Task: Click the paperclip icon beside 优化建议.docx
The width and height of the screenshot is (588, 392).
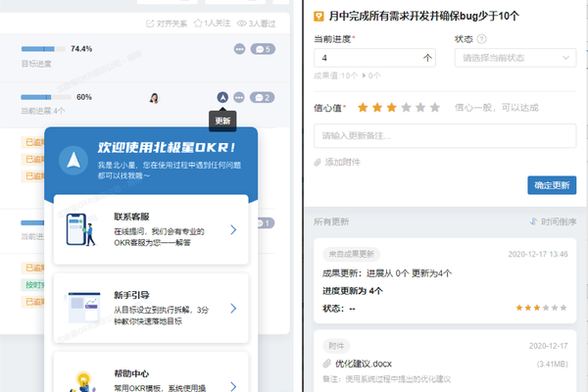Action: [x=327, y=364]
